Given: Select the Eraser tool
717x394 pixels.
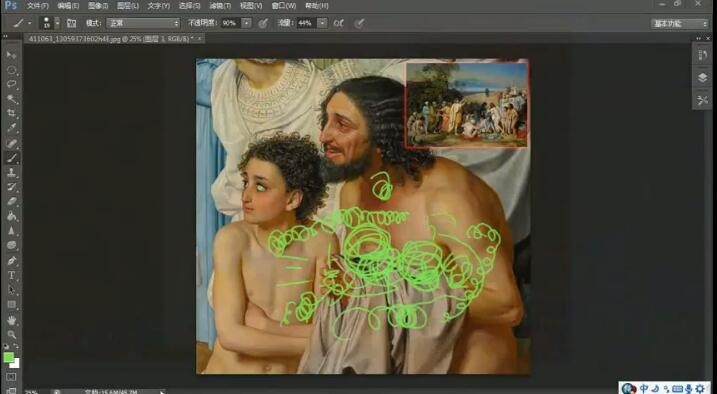Looking at the screenshot, I should 12,202.
